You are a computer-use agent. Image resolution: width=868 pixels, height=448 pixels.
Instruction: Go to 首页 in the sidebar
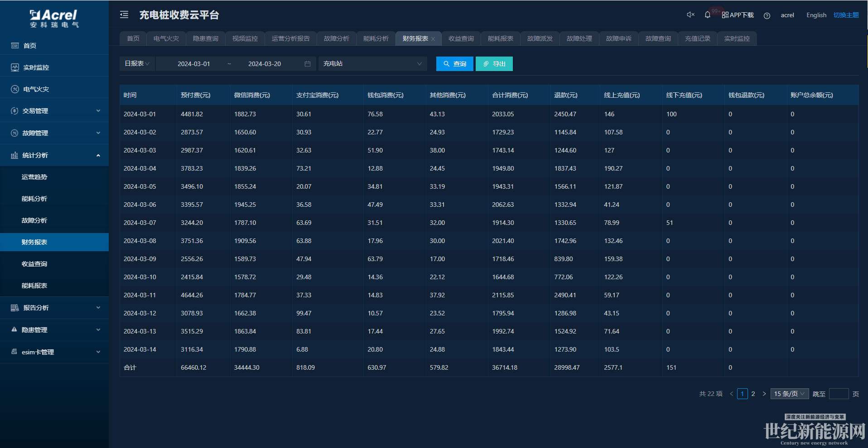[x=30, y=46]
